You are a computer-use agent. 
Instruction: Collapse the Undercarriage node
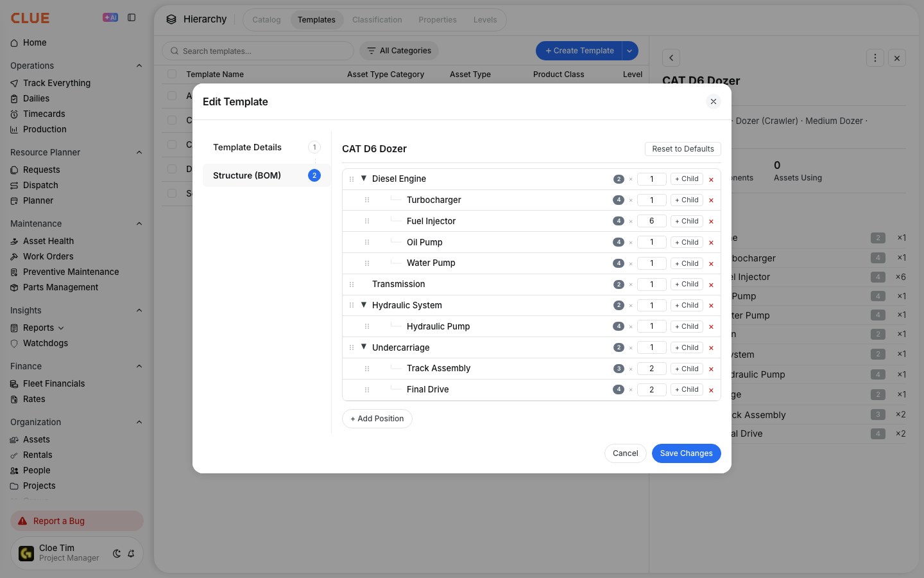click(364, 347)
